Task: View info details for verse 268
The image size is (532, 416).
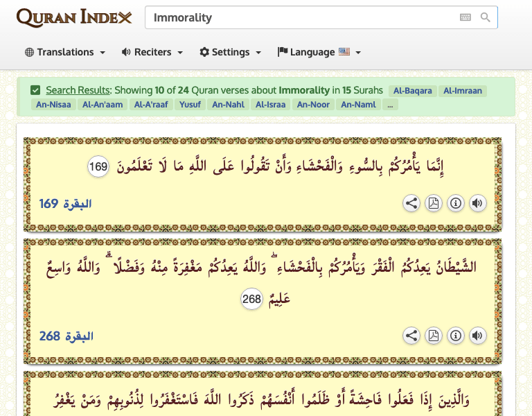Action: coord(455,336)
